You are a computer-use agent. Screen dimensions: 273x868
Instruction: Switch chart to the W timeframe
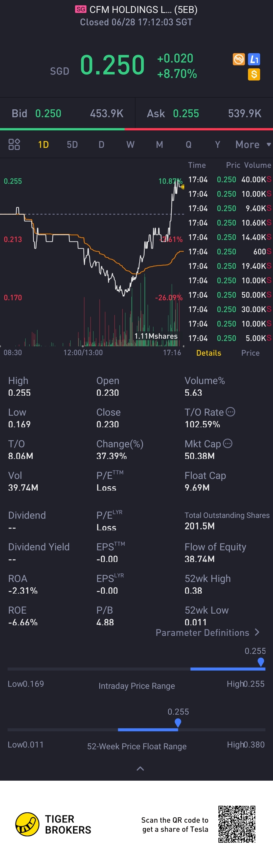pos(130,145)
